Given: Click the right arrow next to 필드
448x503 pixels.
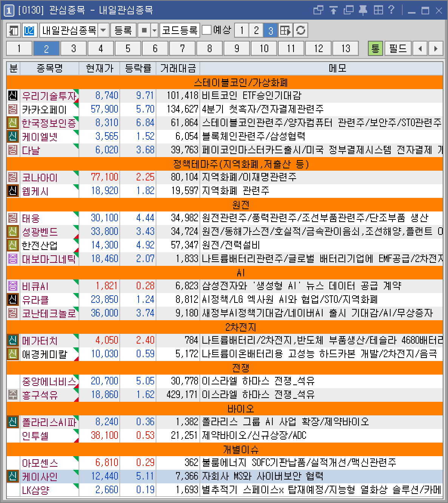Looking at the screenshot, I should [x=436, y=48].
